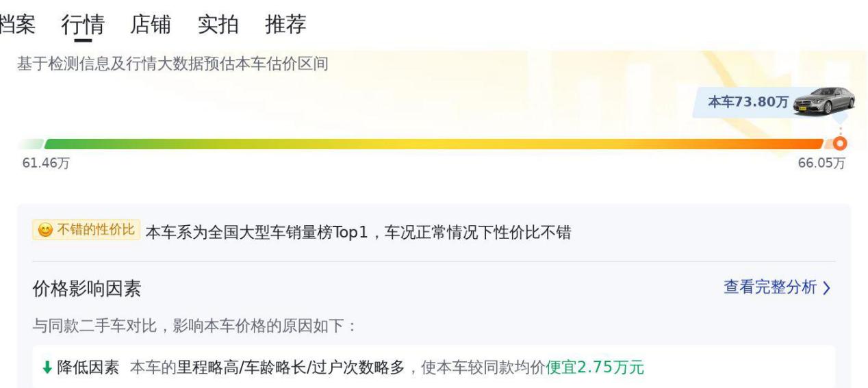Click the 基于检测信息 valuation description text
Screen dimensions: 868x388
tap(173, 64)
